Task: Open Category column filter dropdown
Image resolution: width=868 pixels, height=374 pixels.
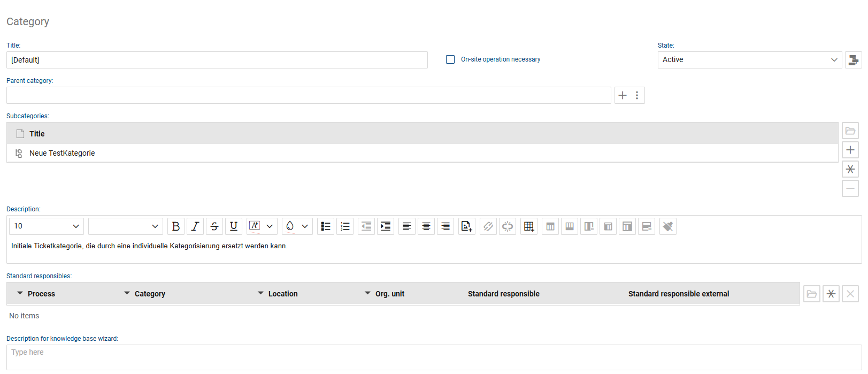Action: pyautogui.click(x=127, y=293)
